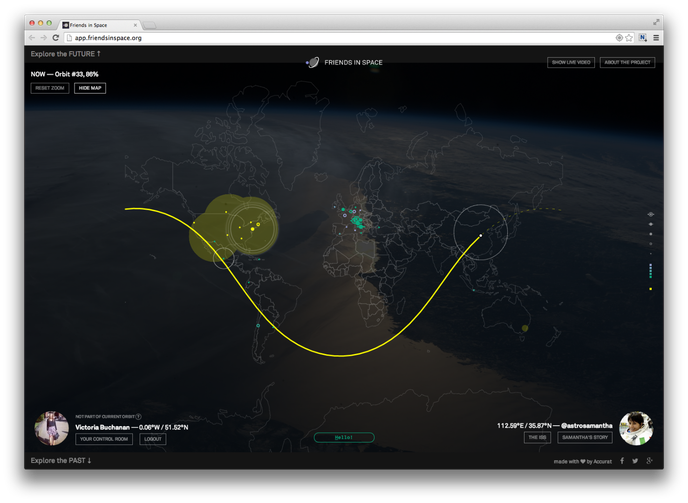Open the Chrome hamburger menu
688x503 pixels.
point(656,37)
